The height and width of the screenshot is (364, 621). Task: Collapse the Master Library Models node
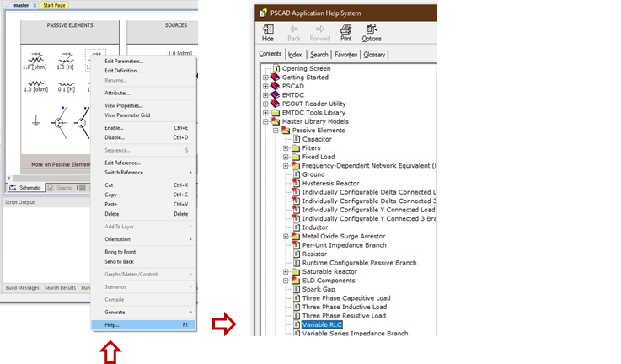(265, 121)
